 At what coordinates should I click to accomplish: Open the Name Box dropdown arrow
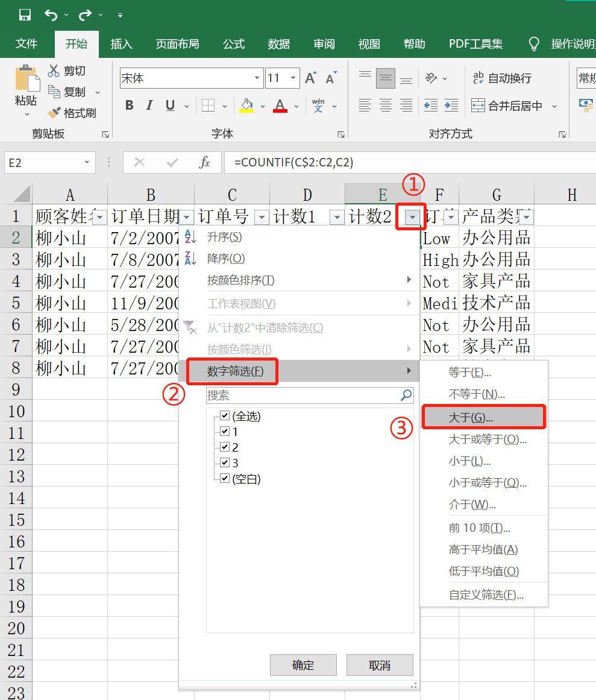[x=87, y=163]
